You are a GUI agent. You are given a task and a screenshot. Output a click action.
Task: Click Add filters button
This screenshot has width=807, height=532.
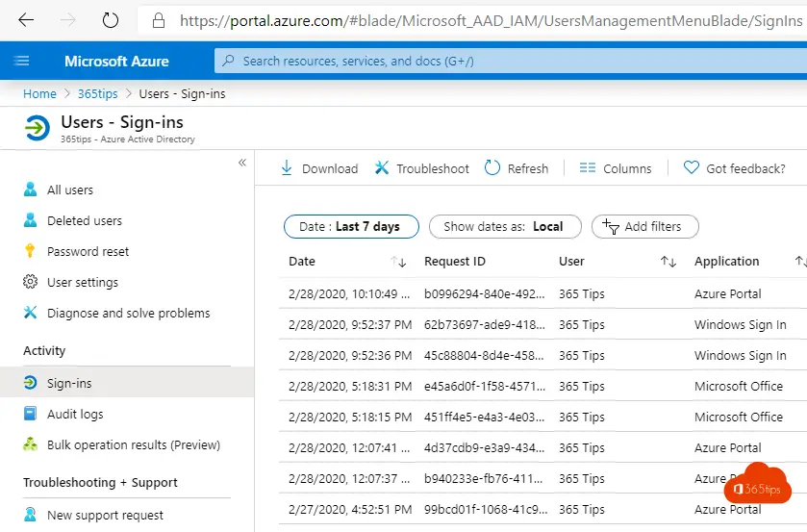pos(644,227)
